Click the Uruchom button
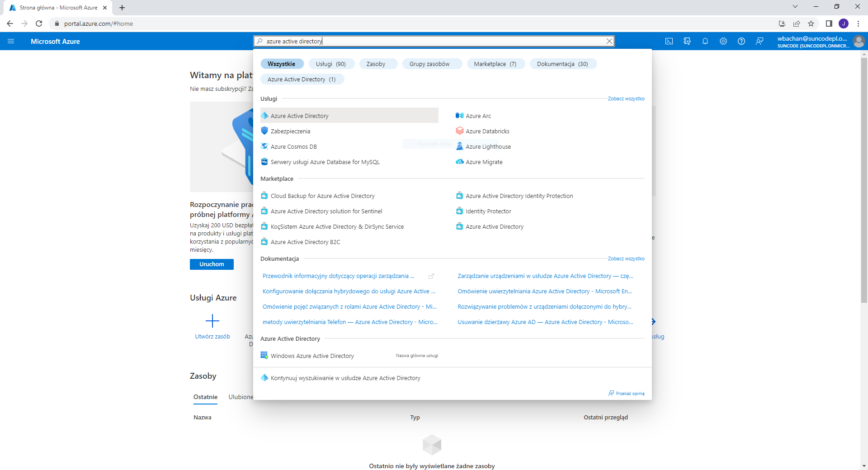The image size is (868, 470). coord(212,264)
